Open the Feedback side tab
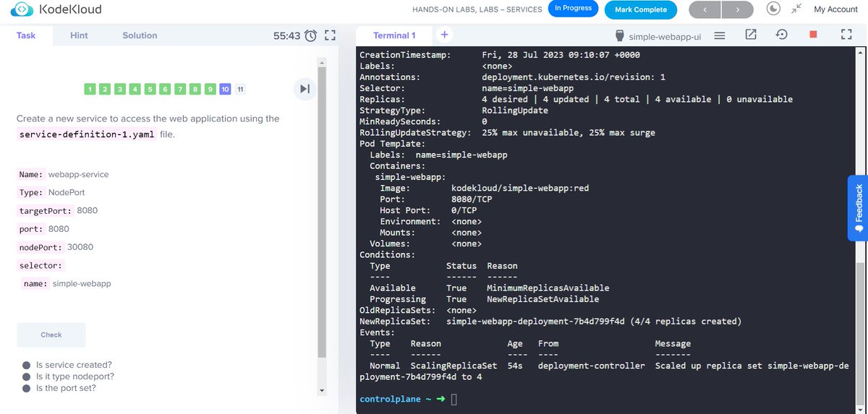Screen dimensions: 868x414 coord(858,207)
